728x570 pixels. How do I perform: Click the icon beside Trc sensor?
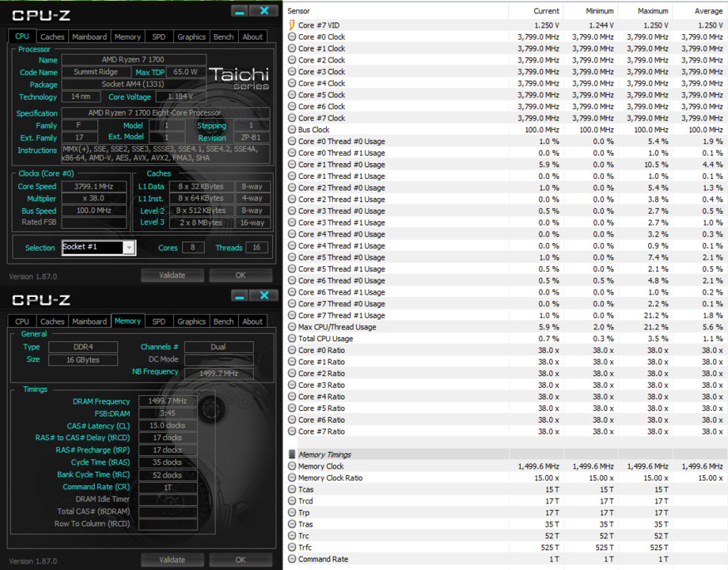coord(292,536)
